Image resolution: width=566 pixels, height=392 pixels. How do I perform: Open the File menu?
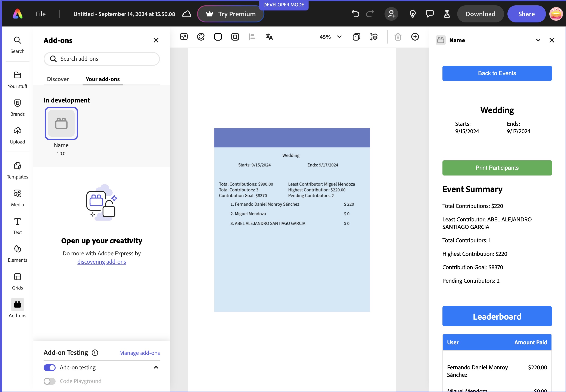41,14
